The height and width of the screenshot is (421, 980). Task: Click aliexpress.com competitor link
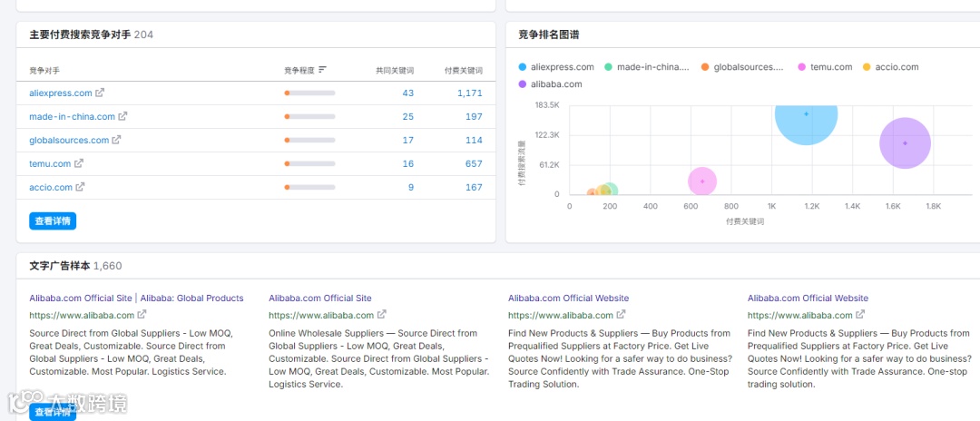pos(61,93)
